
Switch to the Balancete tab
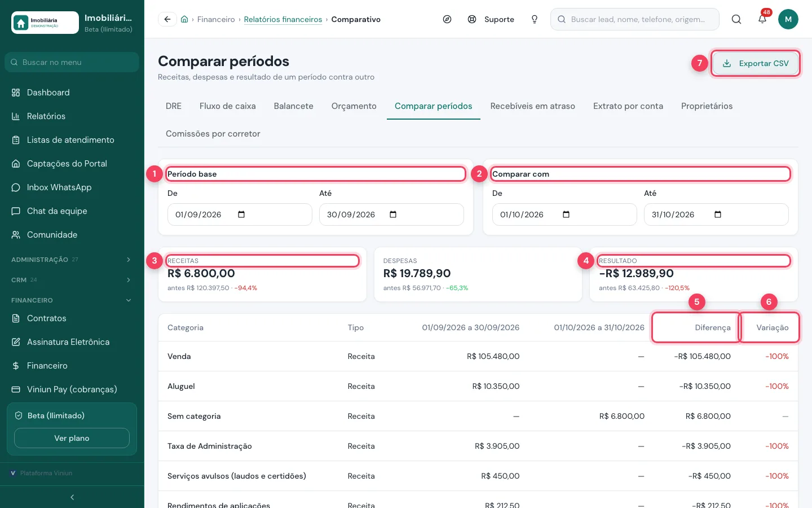pos(294,106)
